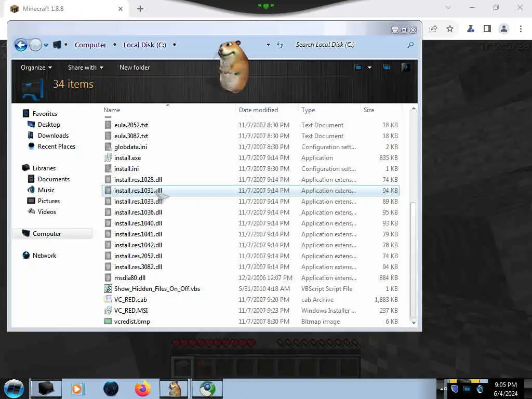
Task: Select install.res.1028.dll file
Action: (138, 179)
